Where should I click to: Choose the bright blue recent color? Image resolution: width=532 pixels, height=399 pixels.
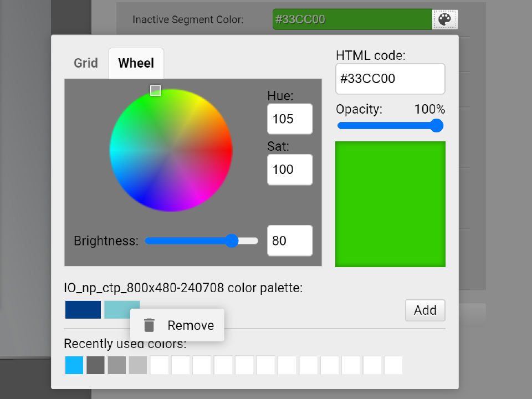point(74,365)
